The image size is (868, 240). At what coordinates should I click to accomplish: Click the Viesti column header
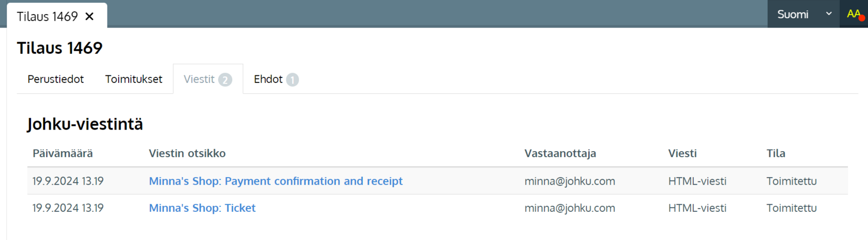pos(682,153)
